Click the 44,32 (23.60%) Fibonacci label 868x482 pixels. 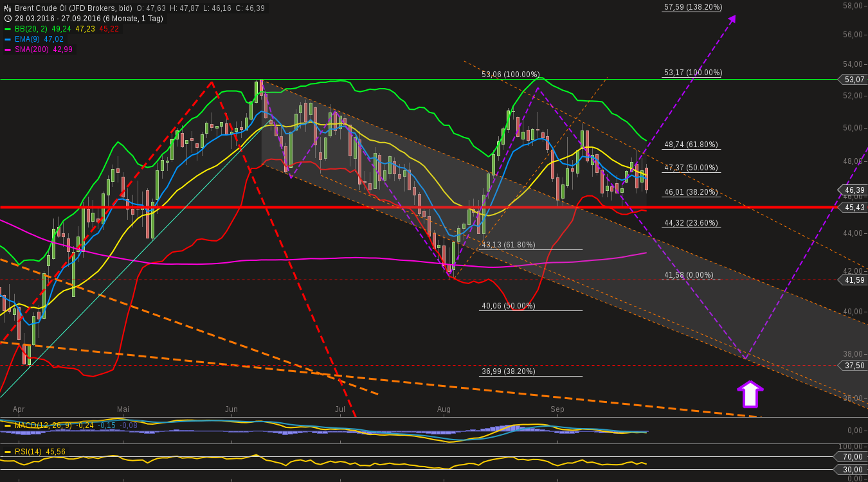pyautogui.click(x=691, y=223)
